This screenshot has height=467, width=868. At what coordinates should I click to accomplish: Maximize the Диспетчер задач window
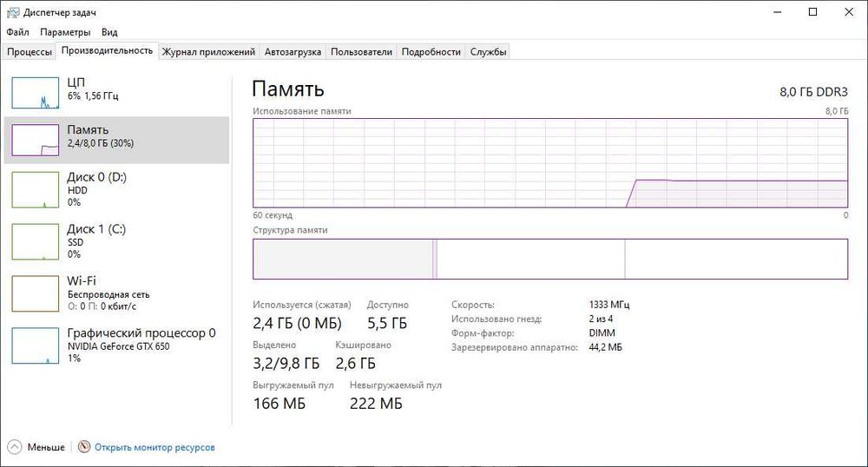tap(812, 12)
